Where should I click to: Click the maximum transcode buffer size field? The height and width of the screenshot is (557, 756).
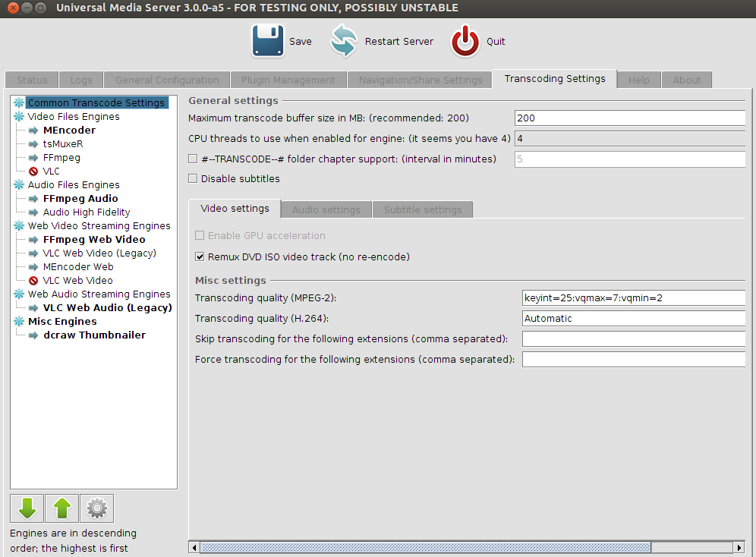coord(630,118)
